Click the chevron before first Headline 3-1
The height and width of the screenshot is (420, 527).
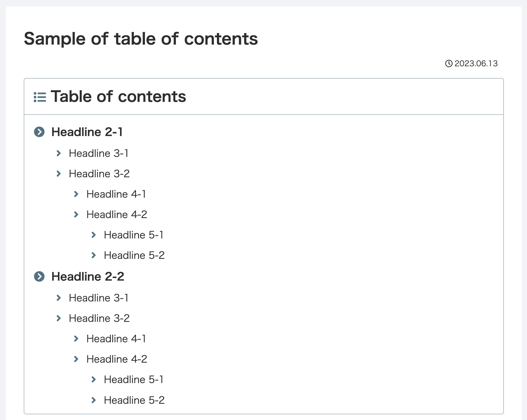coord(59,153)
